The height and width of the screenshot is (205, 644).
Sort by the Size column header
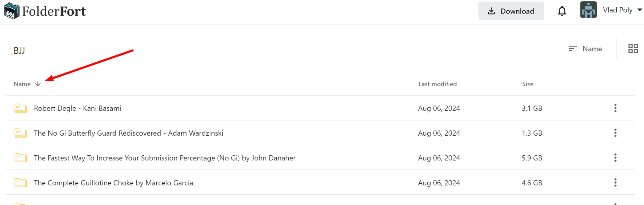tap(527, 84)
